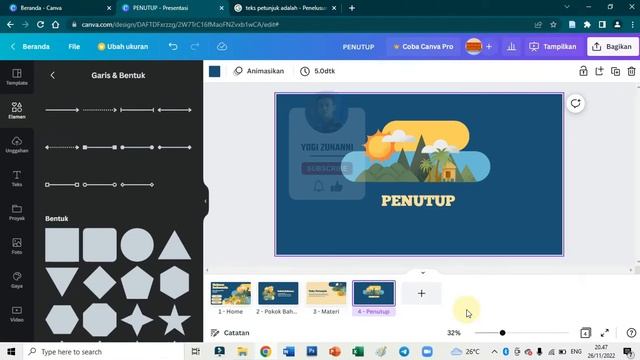Viewport: 640px width, 360px height.
Task: Insert the rounded square shape
Action: (100, 245)
